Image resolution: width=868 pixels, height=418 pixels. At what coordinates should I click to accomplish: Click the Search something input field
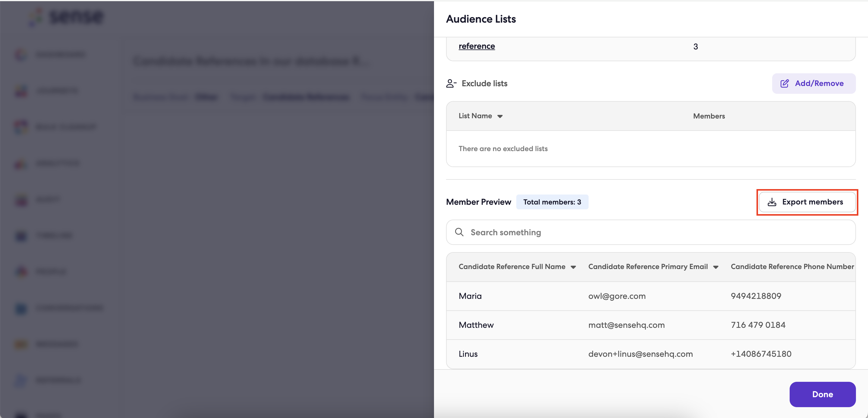coord(651,232)
